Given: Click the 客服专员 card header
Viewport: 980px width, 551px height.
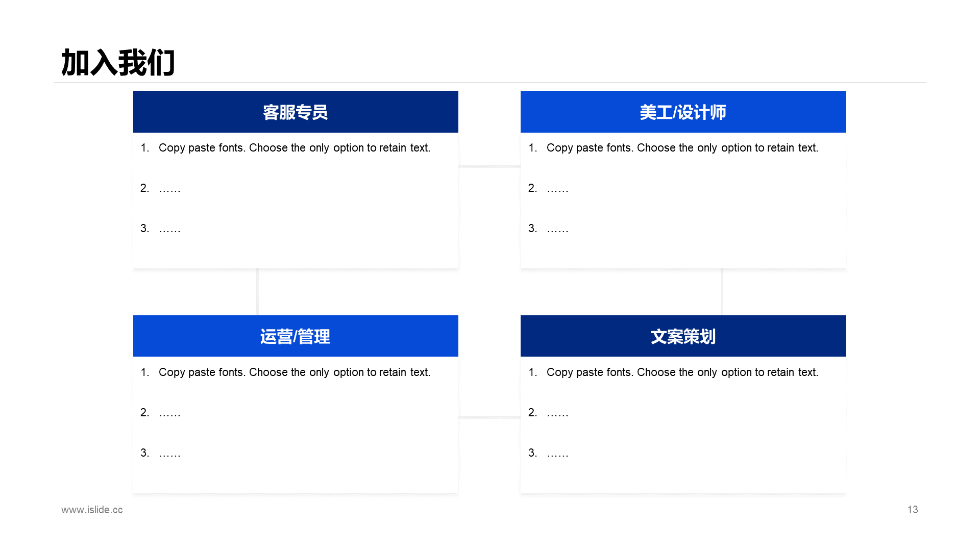Looking at the screenshot, I should point(296,112).
